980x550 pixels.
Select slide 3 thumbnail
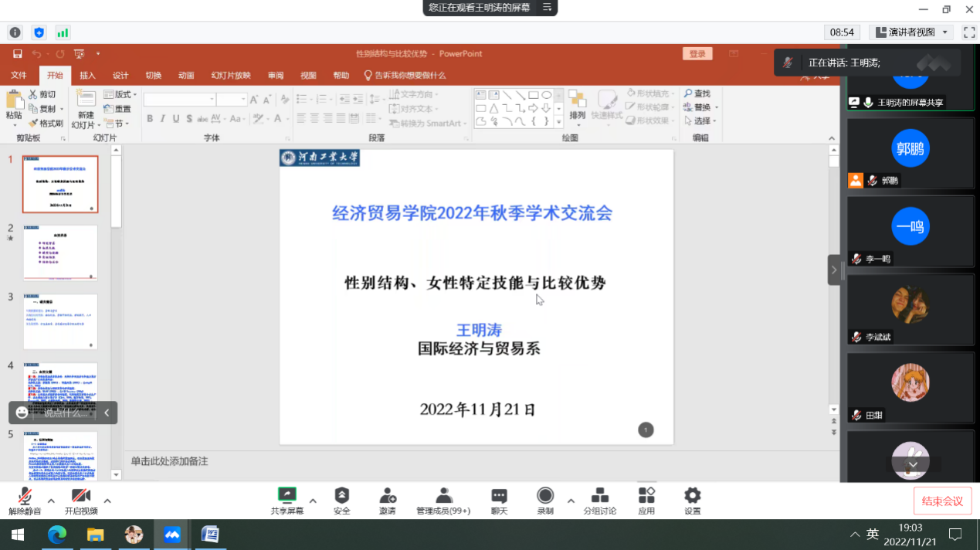click(60, 321)
